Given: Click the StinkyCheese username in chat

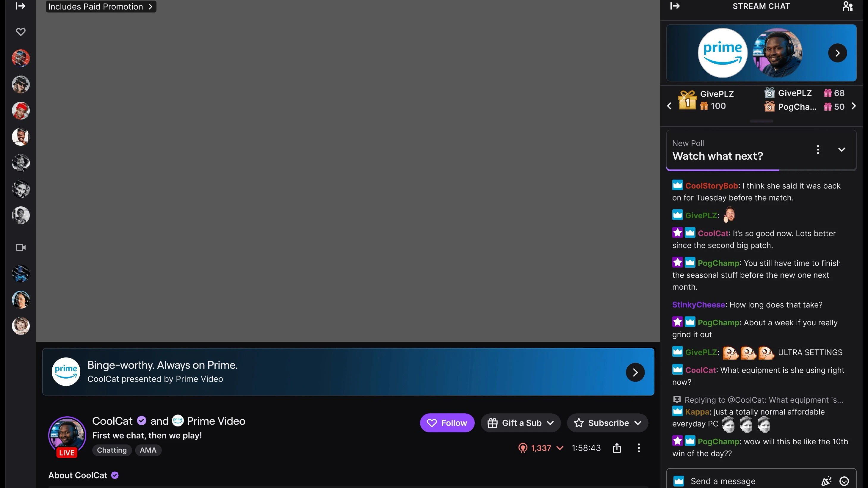Looking at the screenshot, I should (698, 305).
